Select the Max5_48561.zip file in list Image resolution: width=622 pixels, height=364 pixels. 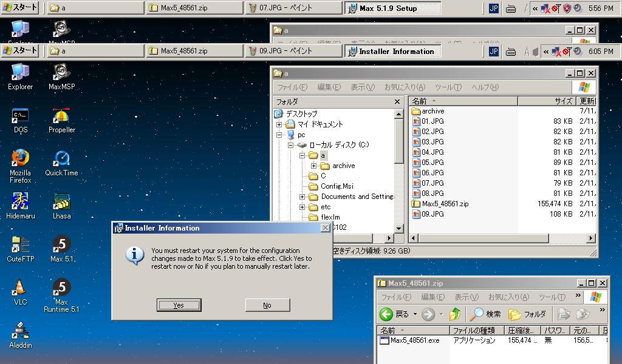(445, 204)
